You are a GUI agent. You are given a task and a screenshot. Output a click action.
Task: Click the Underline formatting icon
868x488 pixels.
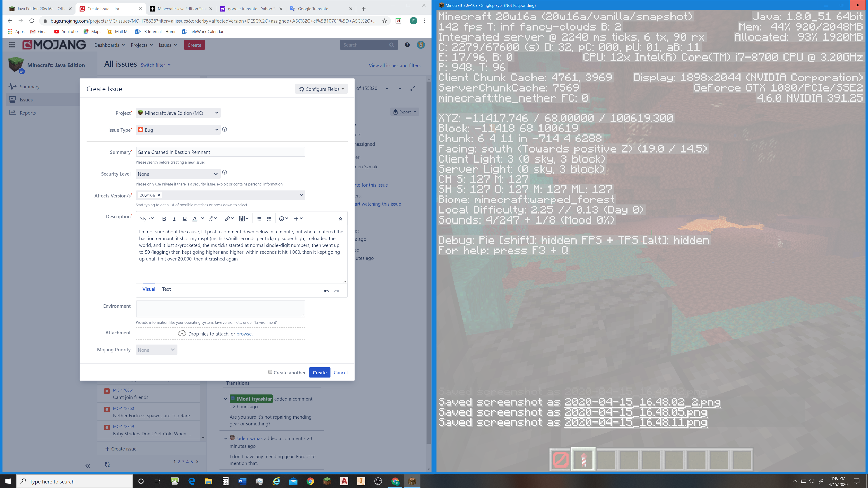(x=184, y=218)
